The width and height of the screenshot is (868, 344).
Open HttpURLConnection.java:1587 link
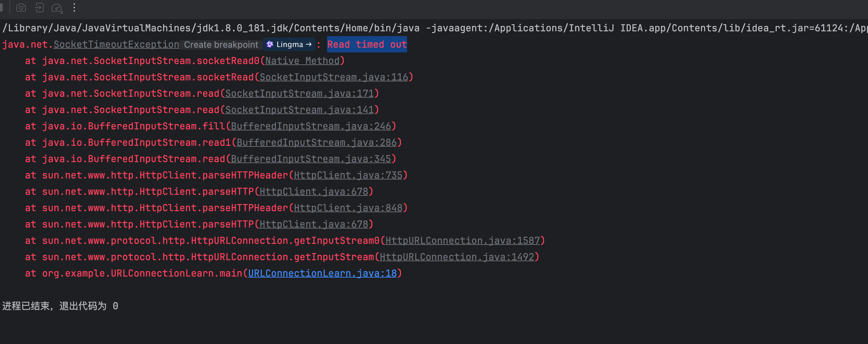[463, 241]
